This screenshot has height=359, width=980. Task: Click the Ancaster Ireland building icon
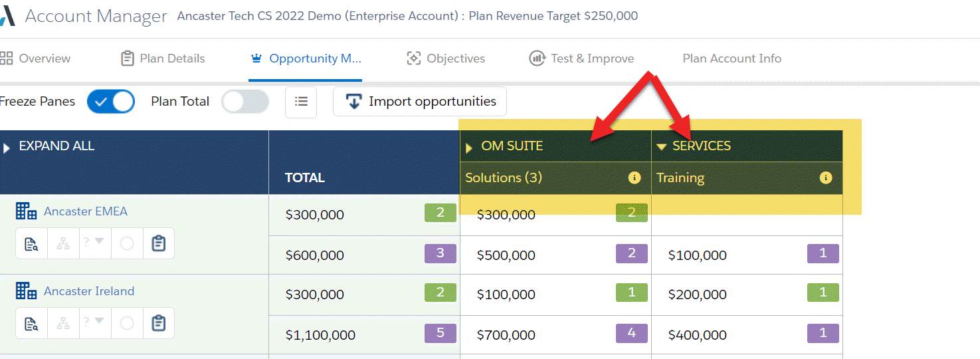(x=27, y=291)
